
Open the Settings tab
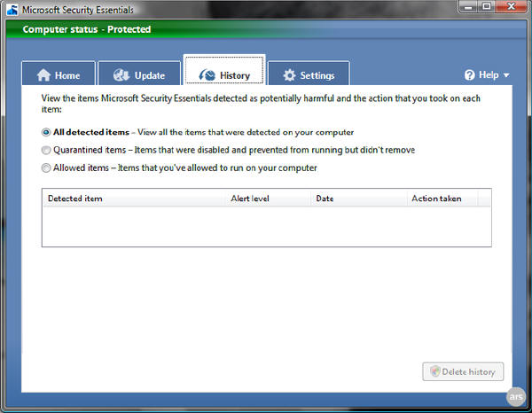(x=309, y=74)
